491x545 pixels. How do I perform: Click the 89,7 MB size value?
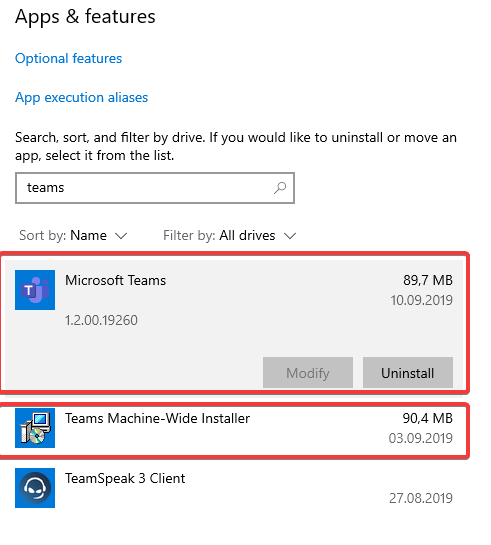pyautogui.click(x=428, y=280)
